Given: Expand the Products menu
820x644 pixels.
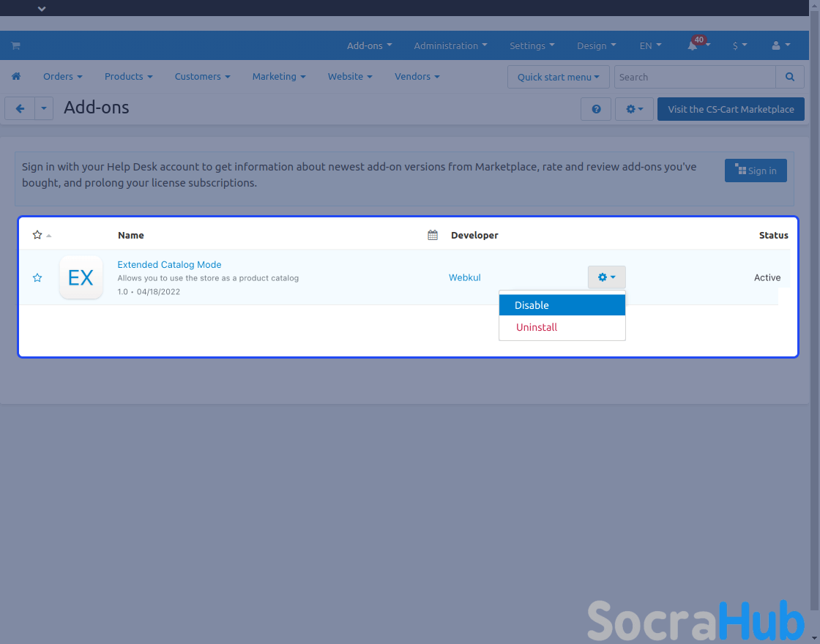Looking at the screenshot, I should (129, 76).
